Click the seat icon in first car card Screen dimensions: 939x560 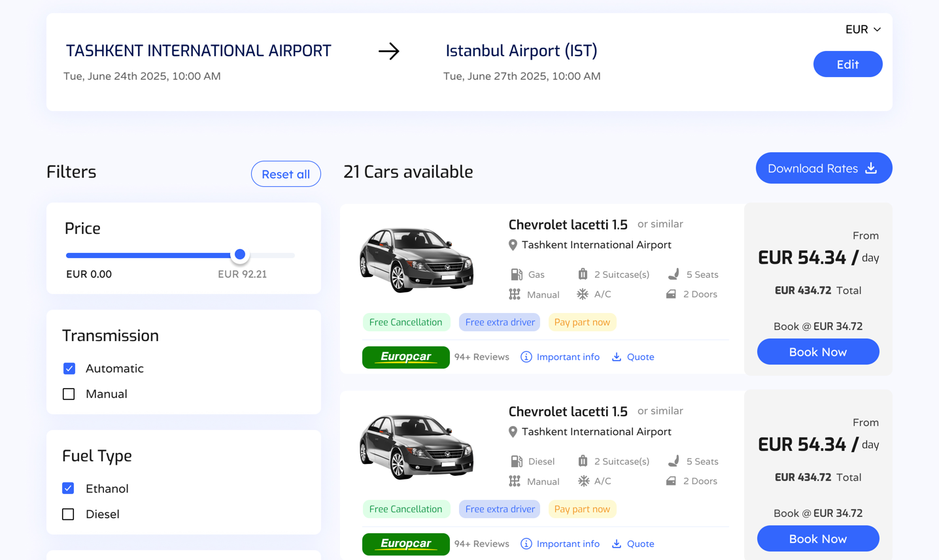click(674, 274)
